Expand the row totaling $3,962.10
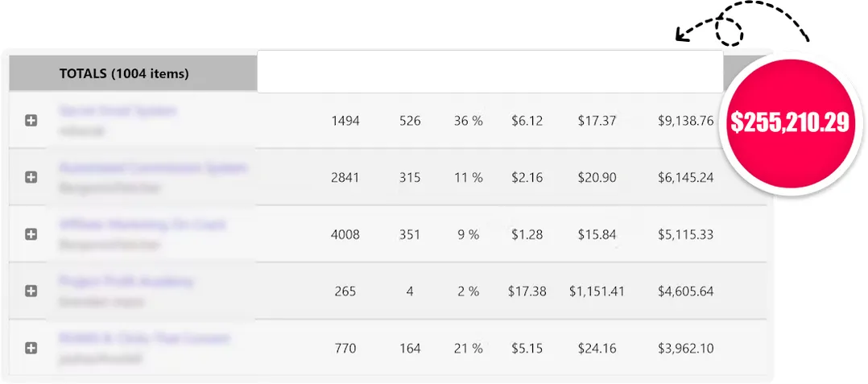868x384 pixels. coord(31,348)
